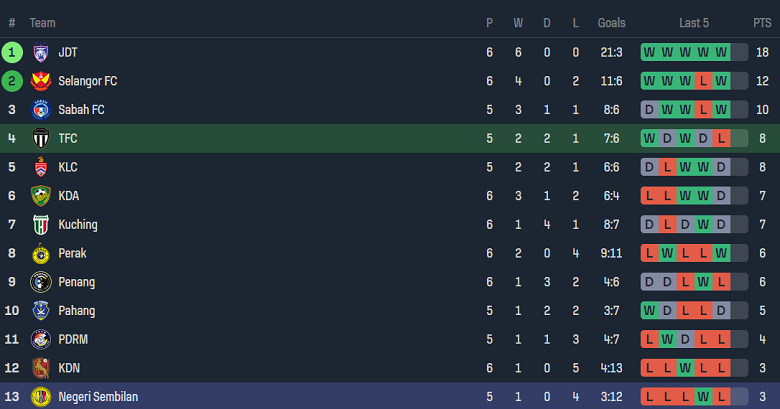Click the Sabah FC crest icon
This screenshot has width=780, height=409.
click(41, 110)
